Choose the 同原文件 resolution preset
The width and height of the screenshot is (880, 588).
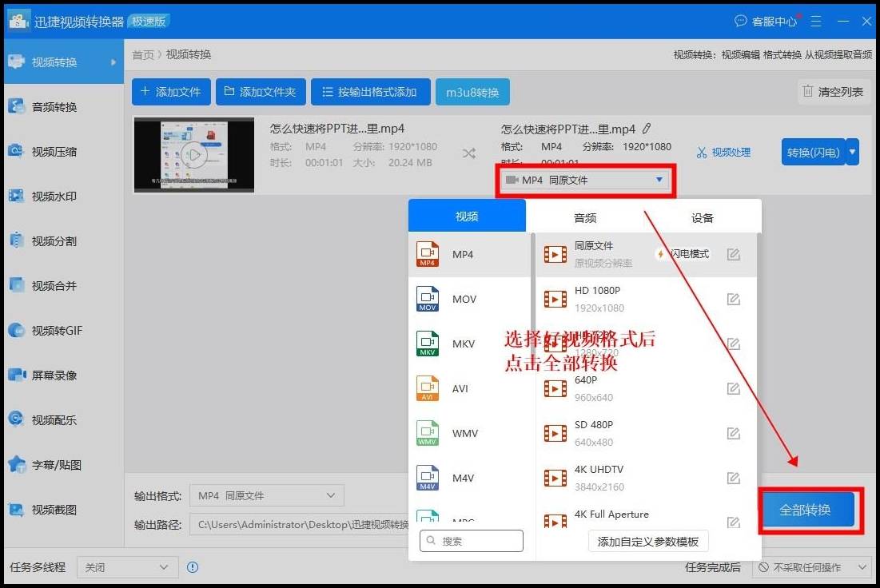click(647, 254)
